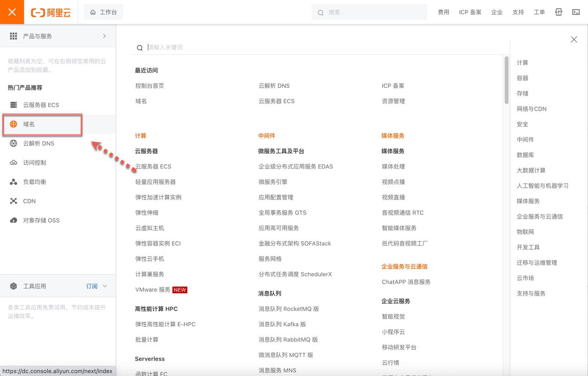Click the Alibaba Cloud logo
This screenshot has height=376, width=588.
[51, 12]
